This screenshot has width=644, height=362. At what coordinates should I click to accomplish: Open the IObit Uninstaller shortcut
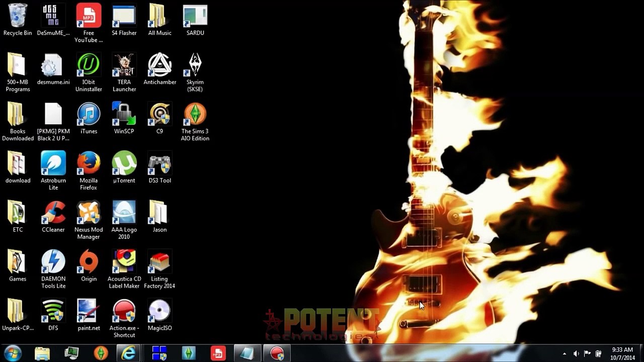[x=89, y=65]
